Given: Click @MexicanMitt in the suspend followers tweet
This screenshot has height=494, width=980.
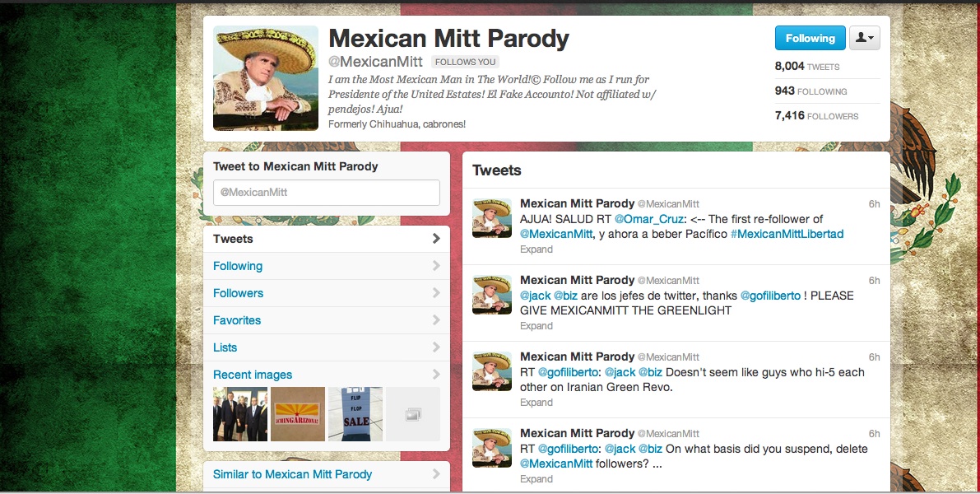Looking at the screenshot, I should point(556,464).
